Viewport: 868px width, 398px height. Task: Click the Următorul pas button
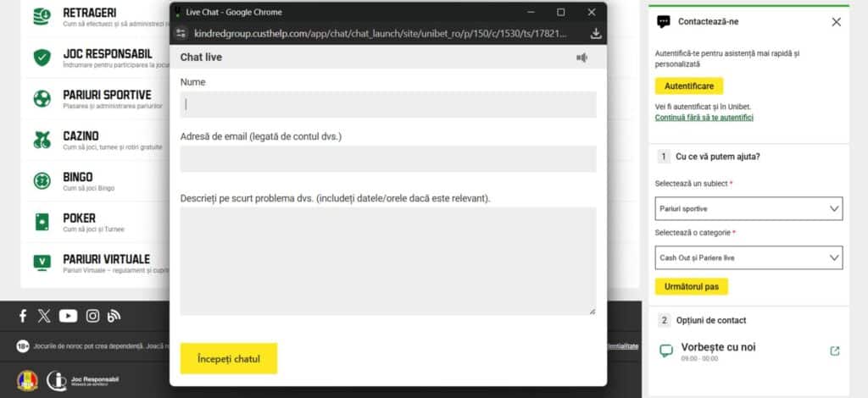(x=692, y=286)
